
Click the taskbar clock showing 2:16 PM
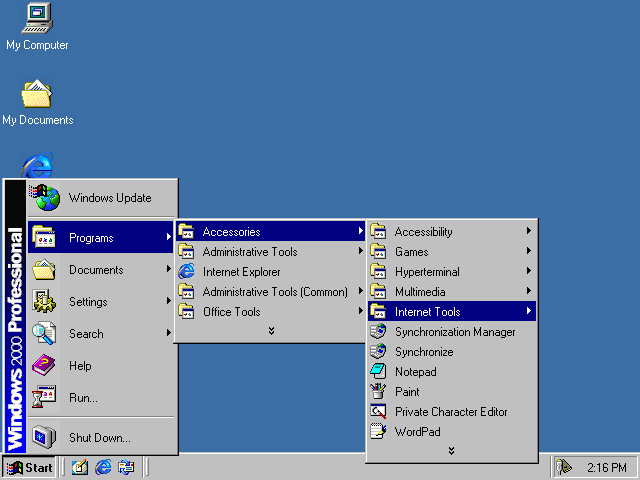click(606, 467)
